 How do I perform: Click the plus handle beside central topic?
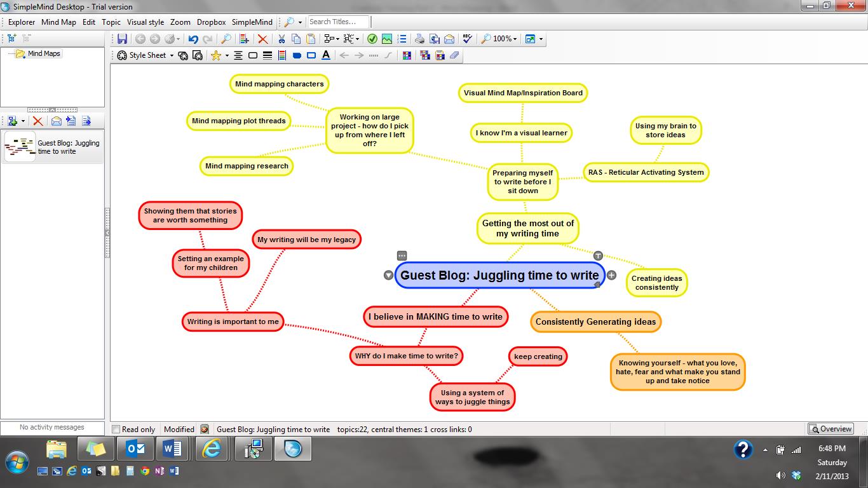(611, 275)
